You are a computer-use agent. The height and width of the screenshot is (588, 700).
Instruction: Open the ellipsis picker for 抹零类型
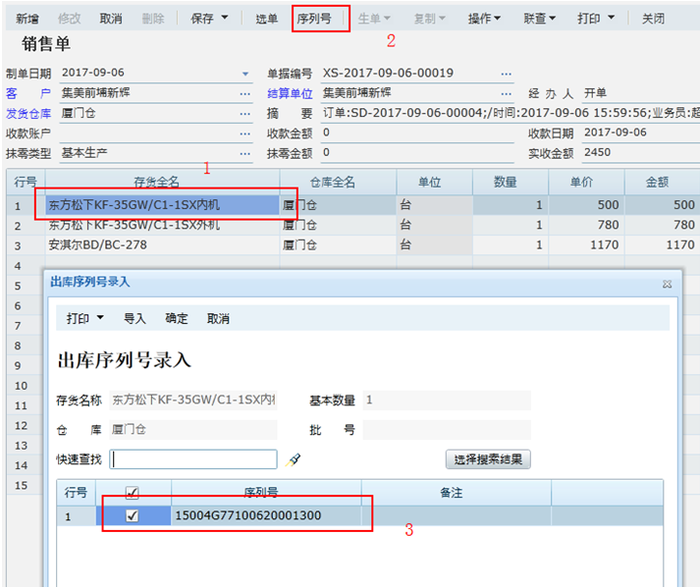[245, 153]
